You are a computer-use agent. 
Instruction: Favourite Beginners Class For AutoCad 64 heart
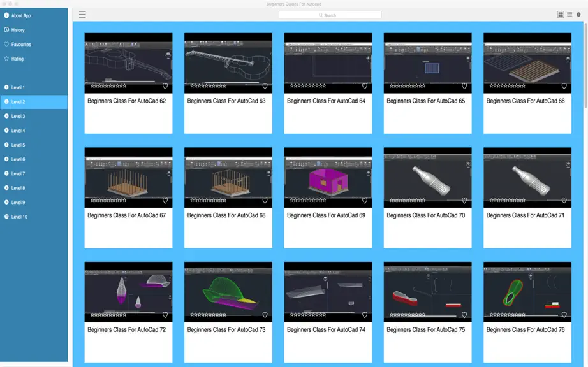(365, 86)
